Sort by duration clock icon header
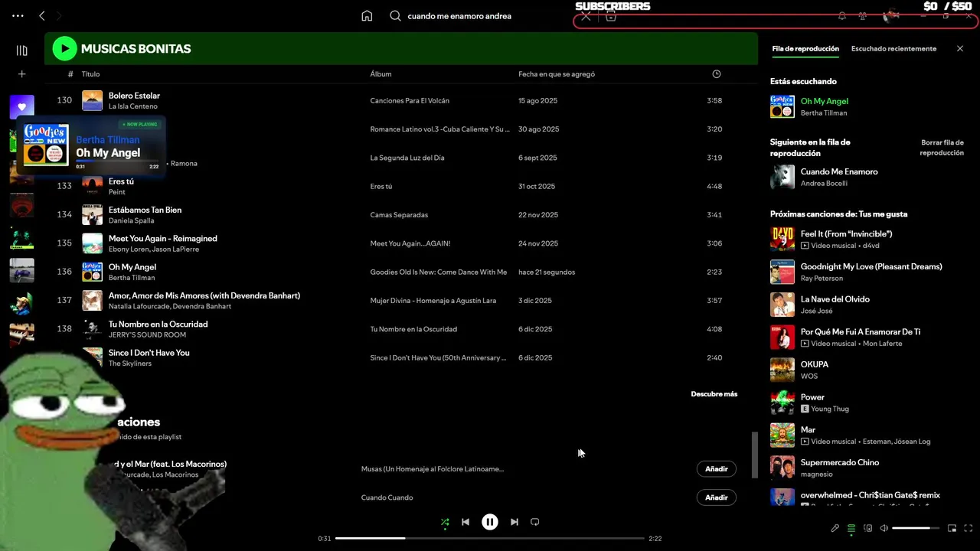The height and width of the screenshot is (551, 980). click(x=717, y=74)
